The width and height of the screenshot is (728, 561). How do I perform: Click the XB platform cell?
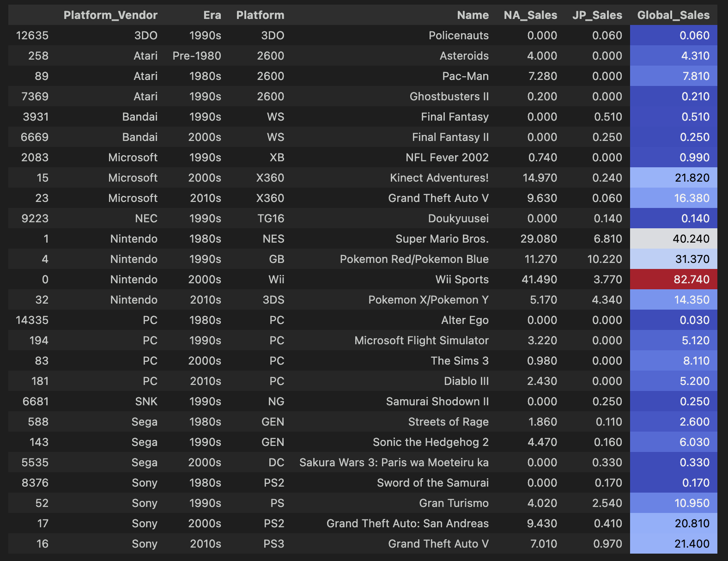click(x=277, y=158)
